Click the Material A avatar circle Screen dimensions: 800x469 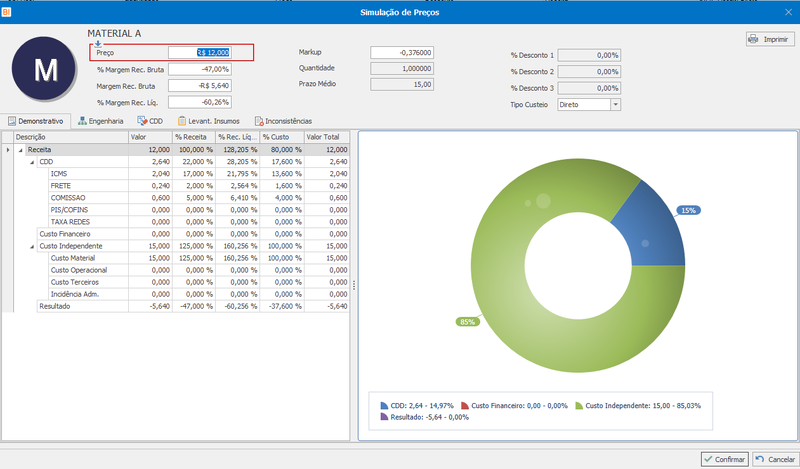(x=44, y=68)
